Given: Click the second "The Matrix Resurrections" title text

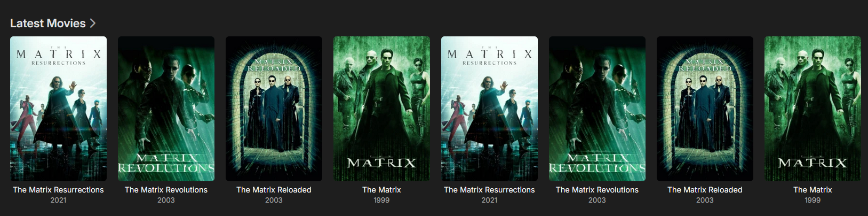Looking at the screenshot, I should 489,190.
